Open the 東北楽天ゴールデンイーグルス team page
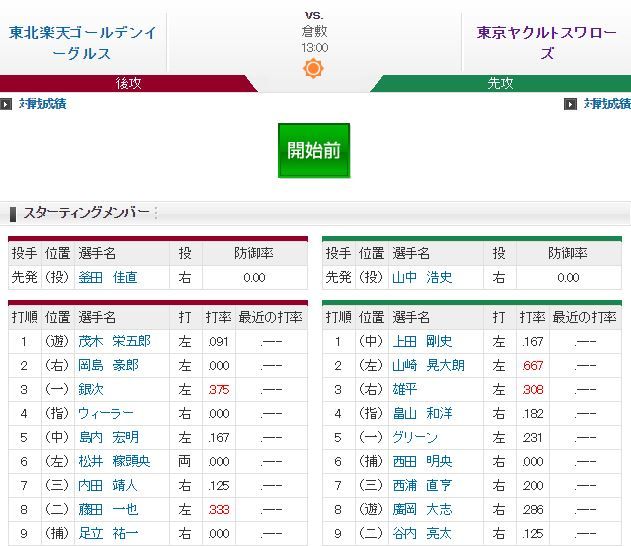This screenshot has height=546, width=631. pyautogui.click(x=82, y=43)
